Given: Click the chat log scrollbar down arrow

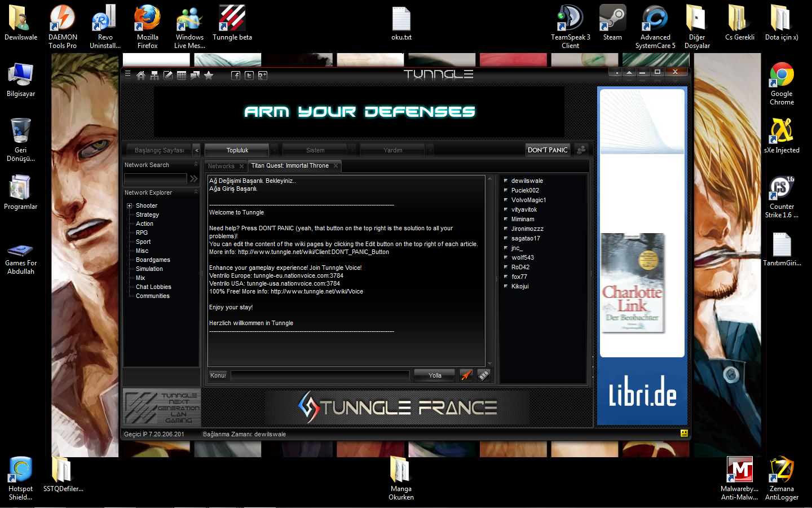Looking at the screenshot, I should (x=489, y=364).
